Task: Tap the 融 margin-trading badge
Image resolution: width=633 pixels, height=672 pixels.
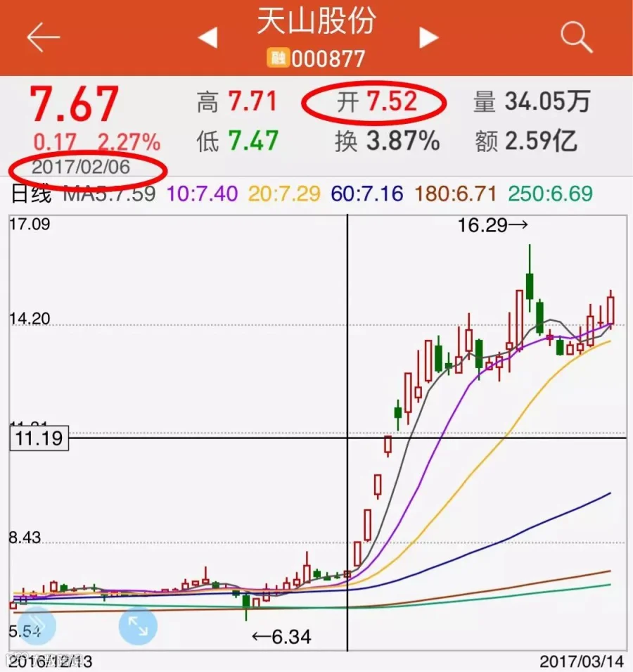Action: point(278,58)
